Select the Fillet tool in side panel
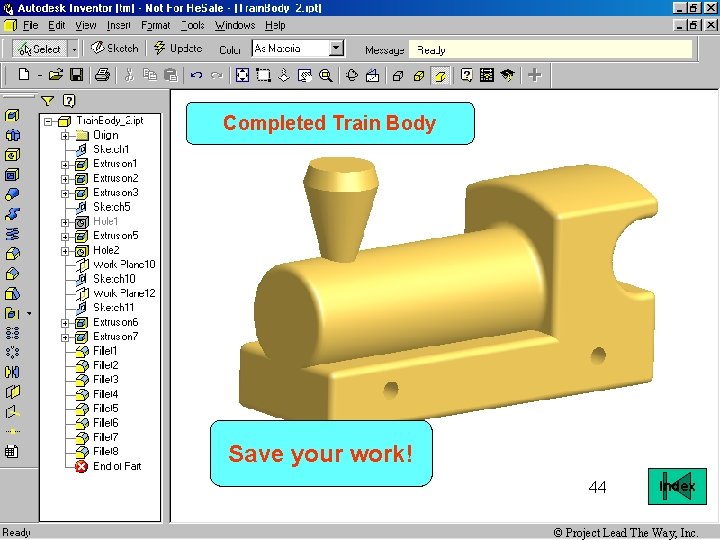The height and width of the screenshot is (540, 720). (x=12, y=253)
